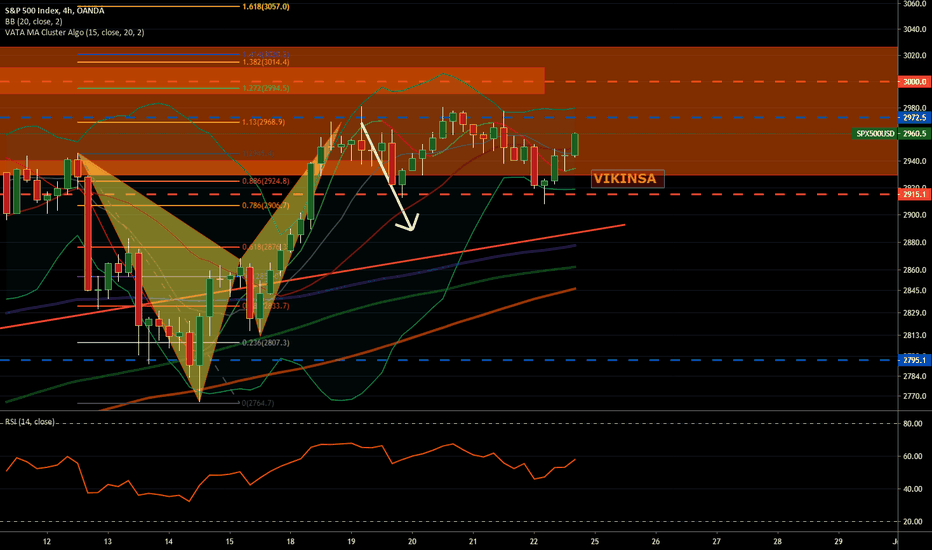Select the white down arrow drawing
932x550 pixels.
[389, 177]
